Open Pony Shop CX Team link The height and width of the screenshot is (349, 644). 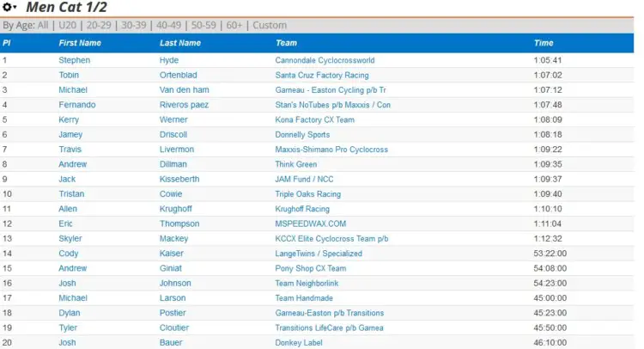(311, 268)
